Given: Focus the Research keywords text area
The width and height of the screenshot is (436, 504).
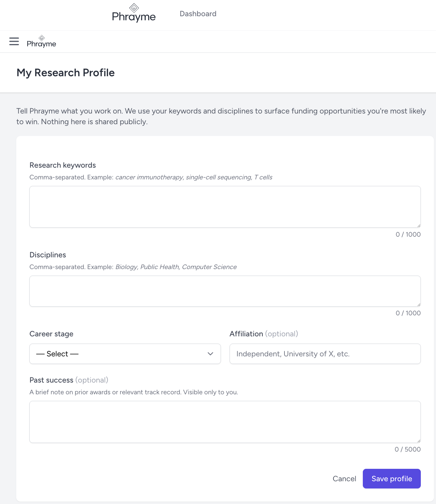Looking at the screenshot, I should [x=225, y=207].
